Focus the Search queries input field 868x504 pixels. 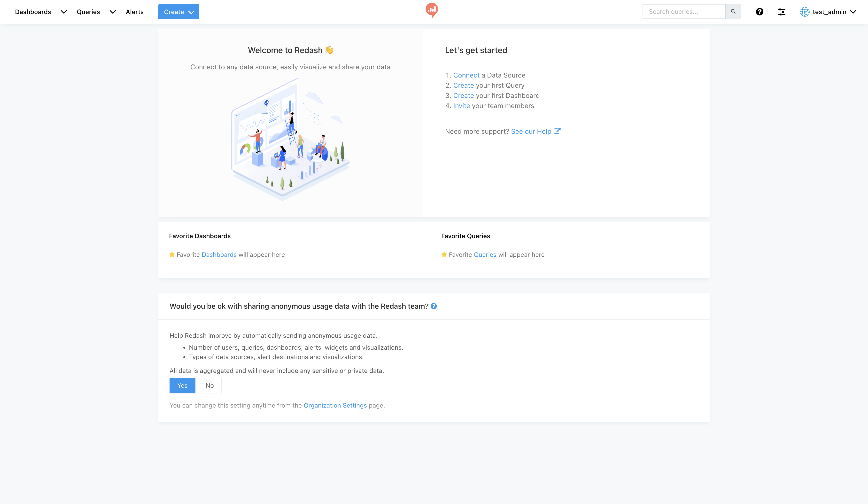(x=683, y=12)
